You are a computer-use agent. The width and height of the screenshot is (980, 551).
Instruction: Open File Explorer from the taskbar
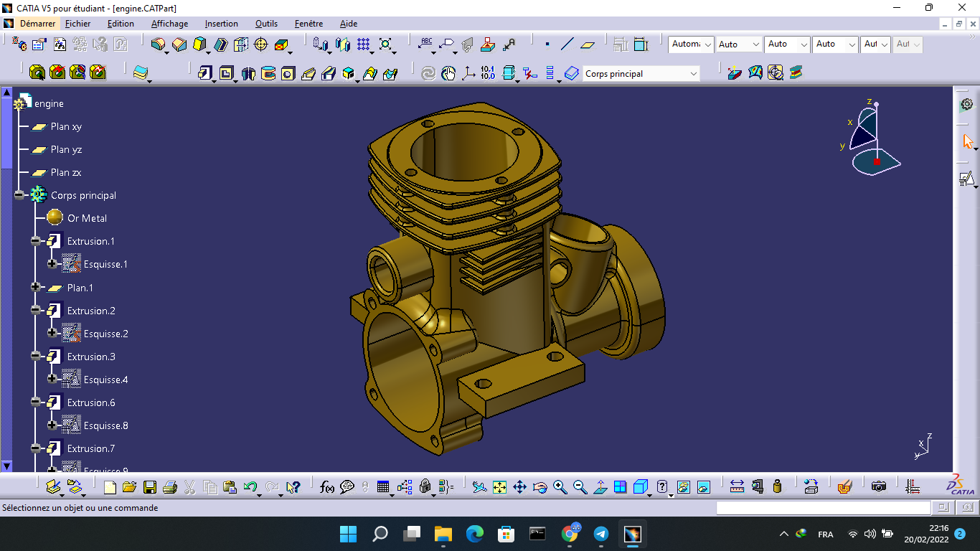[443, 534]
